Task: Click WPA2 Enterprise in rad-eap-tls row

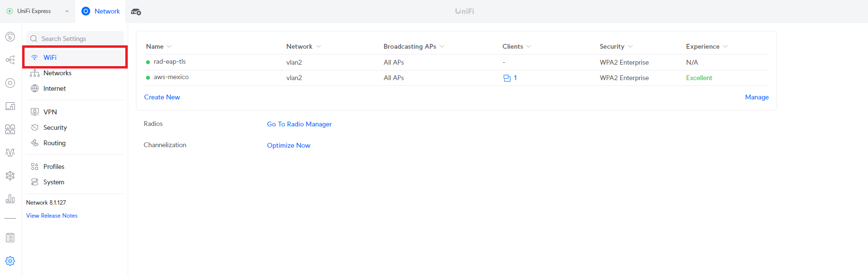Action: [x=624, y=62]
